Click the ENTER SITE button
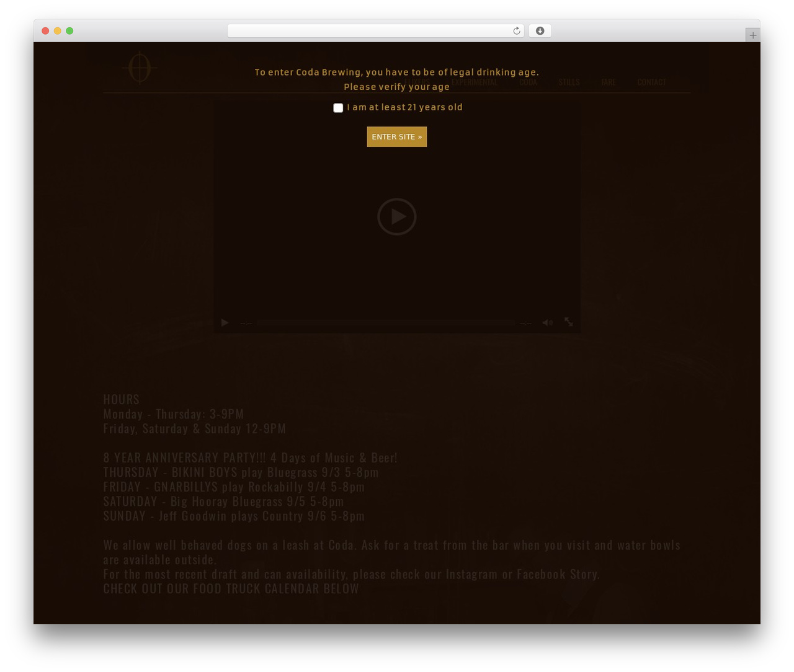 397,137
